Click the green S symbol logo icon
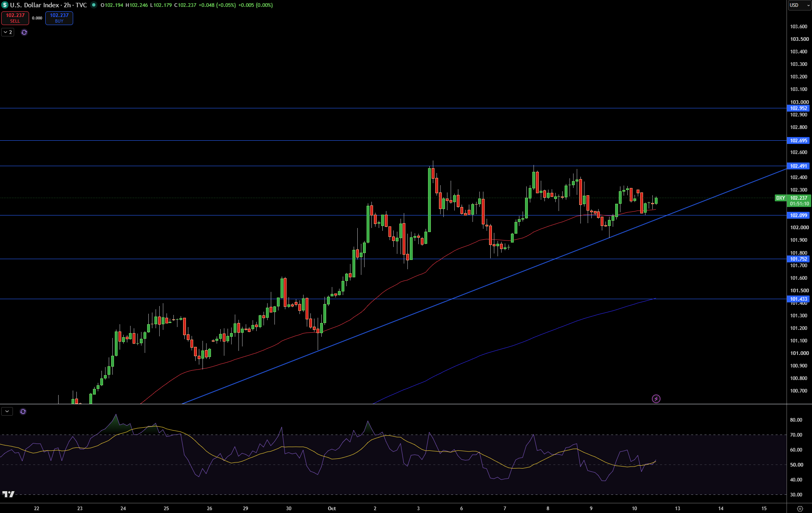The width and height of the screenshot is (812, 513). click(5, 5)
